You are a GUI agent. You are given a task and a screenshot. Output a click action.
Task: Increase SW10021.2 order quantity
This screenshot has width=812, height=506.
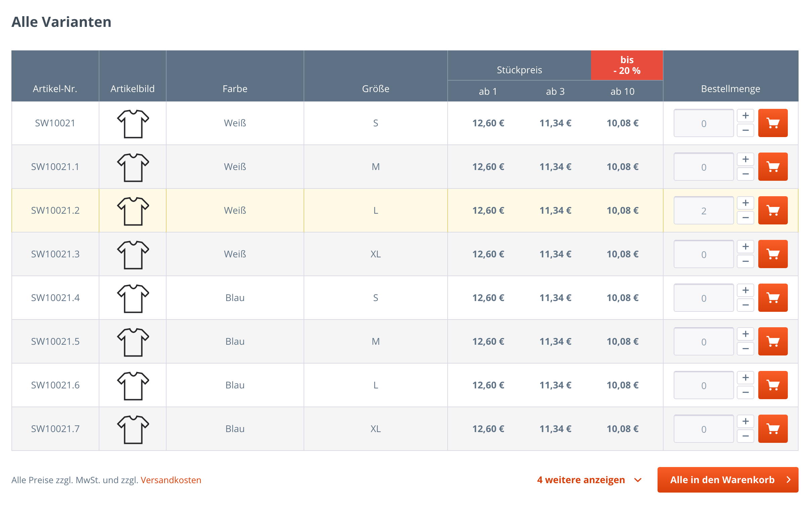click(746, 203)
